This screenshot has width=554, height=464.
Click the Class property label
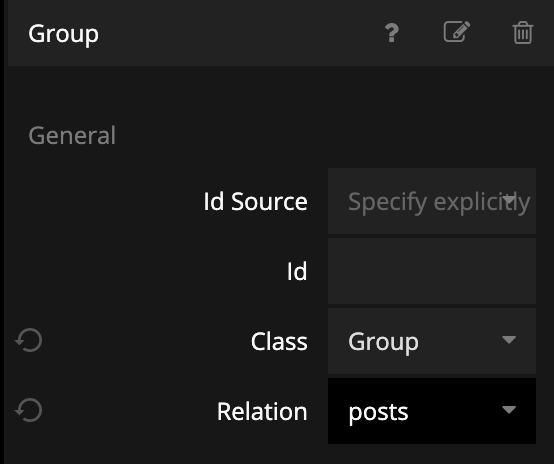pyautogui.click(x=279, y=341)
